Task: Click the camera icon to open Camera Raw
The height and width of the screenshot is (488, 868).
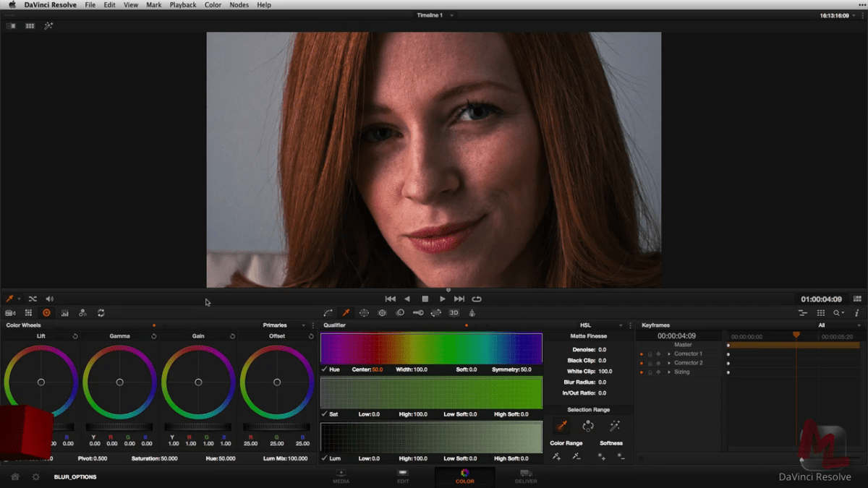Action: coord(10,312)
